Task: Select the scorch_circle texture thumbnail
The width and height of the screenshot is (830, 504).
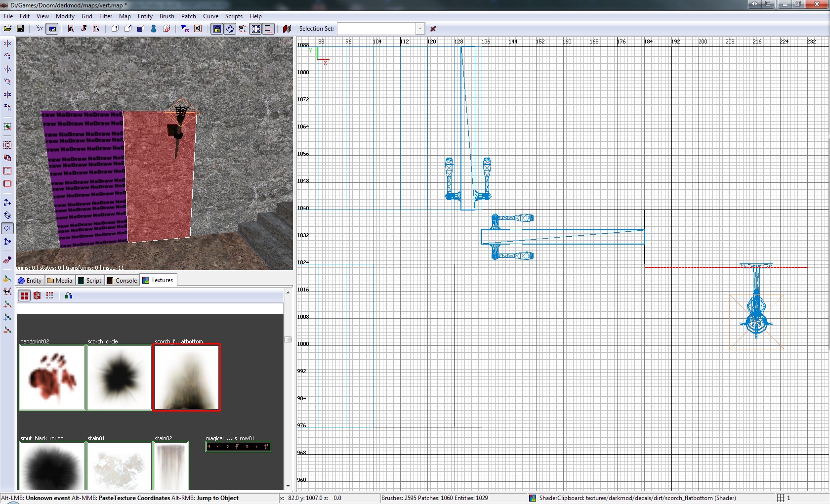Action: point(119,378)
